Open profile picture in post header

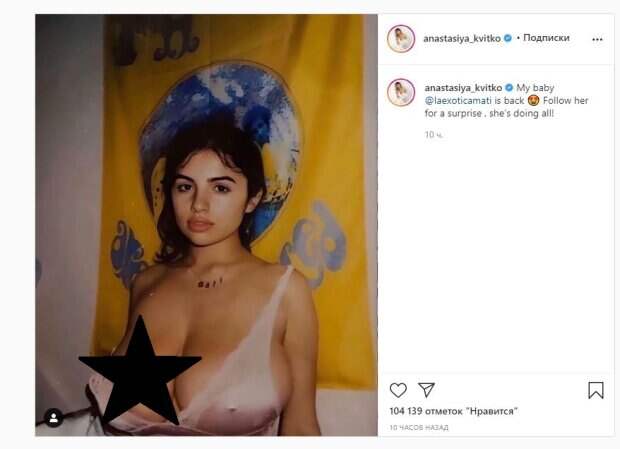(401, 39)
